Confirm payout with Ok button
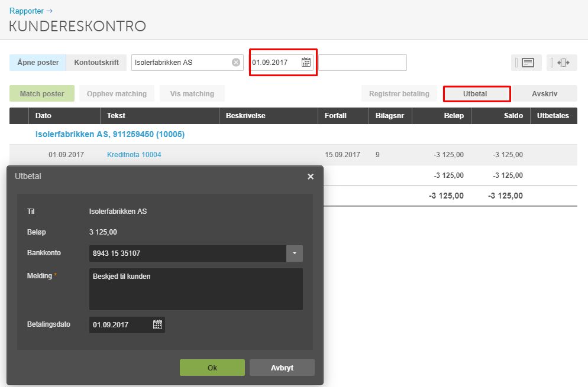The width and height of the screenshot is (588, 387). coord(212,368)
